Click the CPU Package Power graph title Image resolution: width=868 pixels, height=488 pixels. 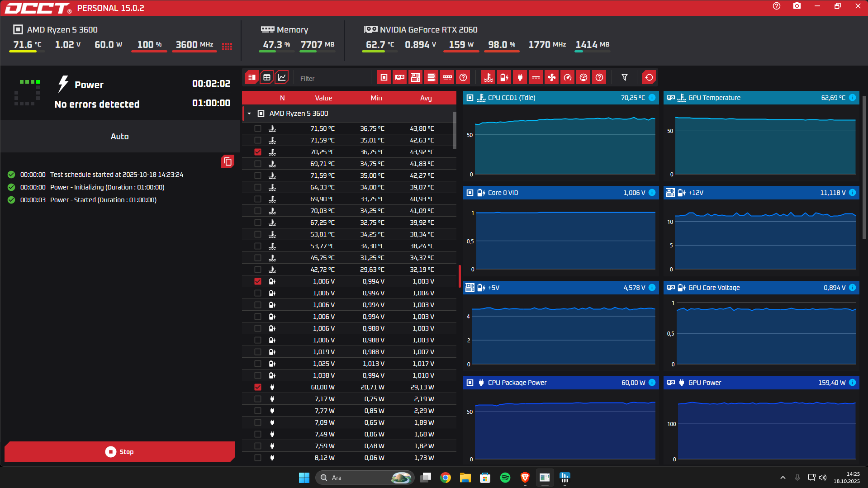(517, 383)
